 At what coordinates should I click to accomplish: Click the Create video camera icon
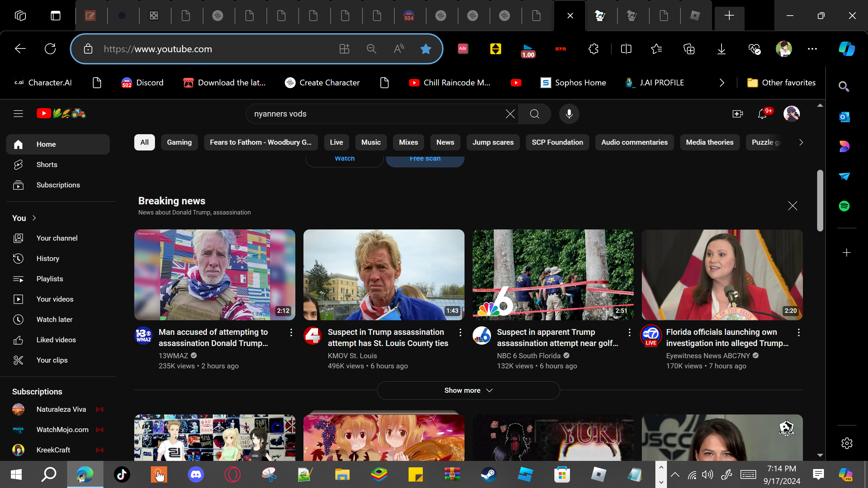[737, 114]
